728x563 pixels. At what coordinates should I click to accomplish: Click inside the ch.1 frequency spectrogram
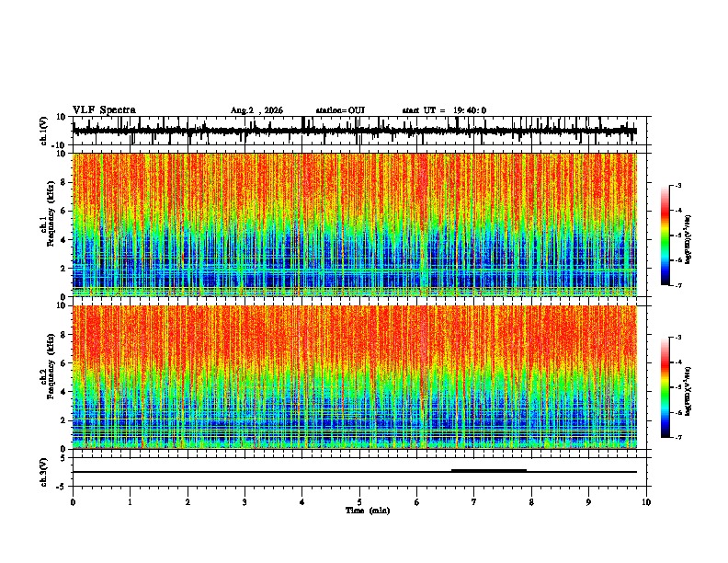click(355, 224)
